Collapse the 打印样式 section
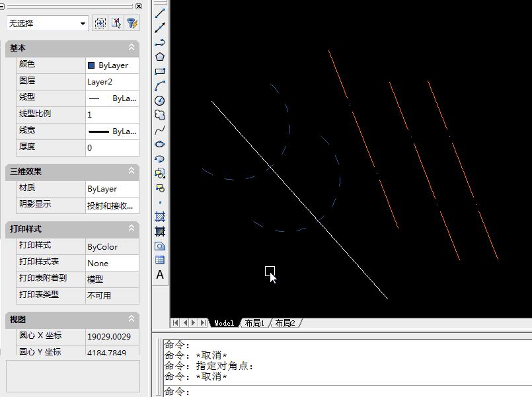 pos(132,229)
